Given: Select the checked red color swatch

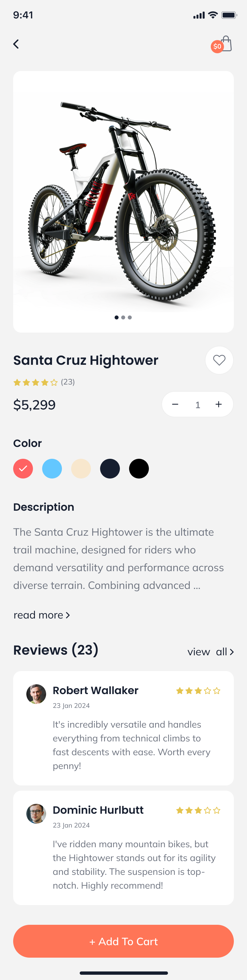Looking at the screenshot, I should pyautogui.click(x=23, y=469).
